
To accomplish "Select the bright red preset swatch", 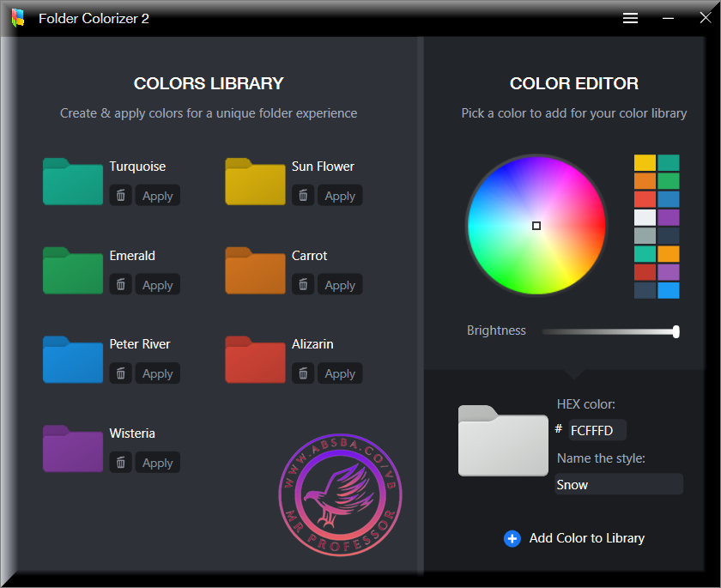I will coord(645,199).
